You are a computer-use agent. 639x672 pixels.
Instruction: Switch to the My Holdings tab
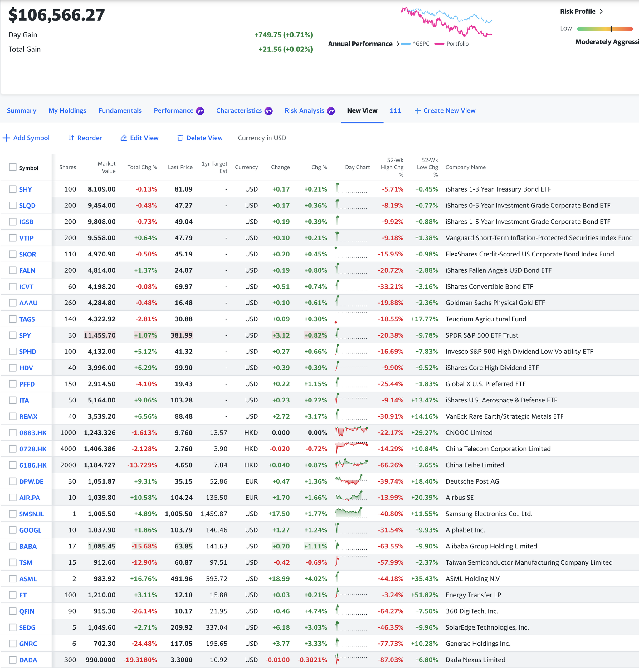pos(67,111)
